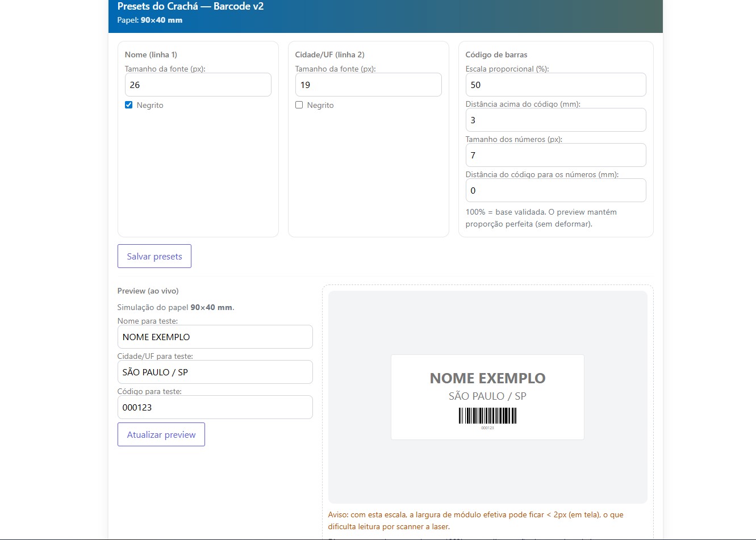Click the Salvar presets button
The image size is (756, 540).
point(154,256)
